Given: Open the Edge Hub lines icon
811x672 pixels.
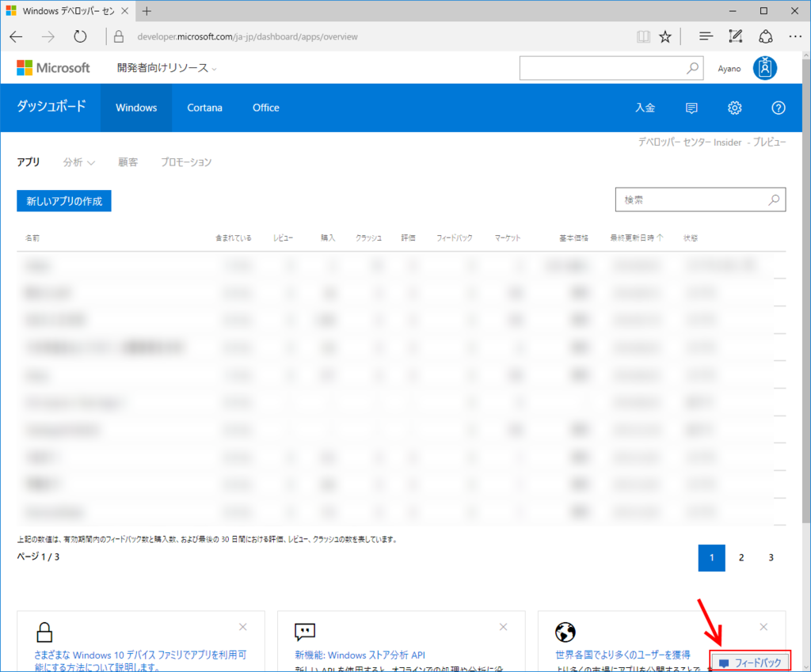Looking at the screenshot, I should [706, 36].
